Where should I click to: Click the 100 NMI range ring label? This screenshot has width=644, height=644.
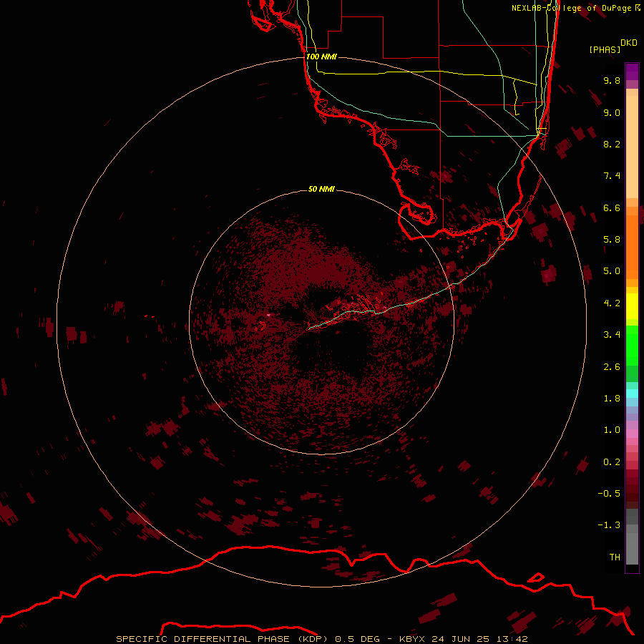(x=321, y=57)
